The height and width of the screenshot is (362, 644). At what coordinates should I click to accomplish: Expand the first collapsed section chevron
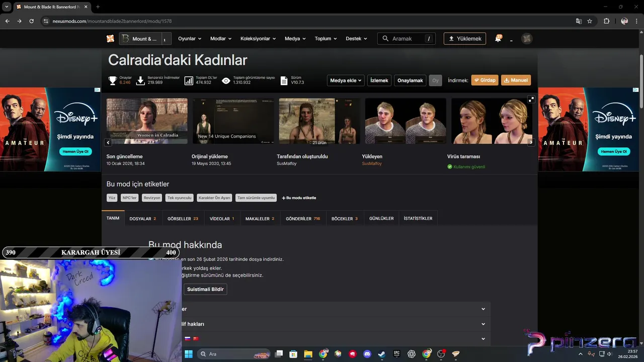tap(483, 309)
